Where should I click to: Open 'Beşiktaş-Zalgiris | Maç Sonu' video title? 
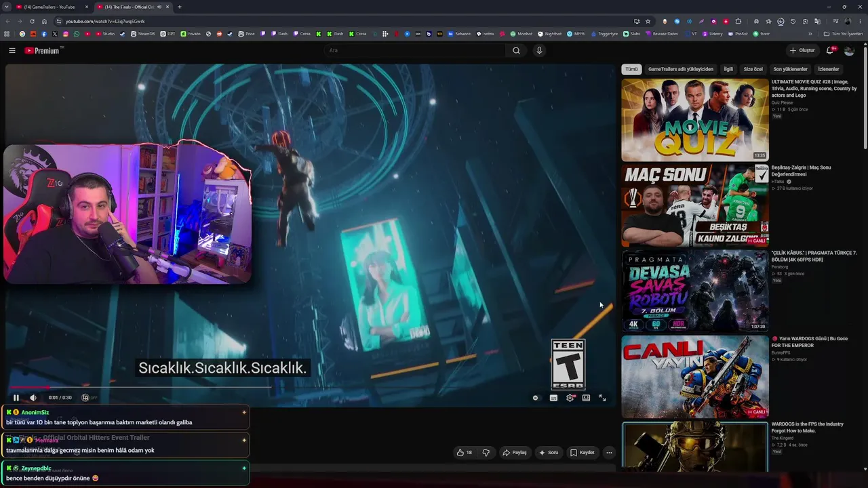click(x=801, y=171)
